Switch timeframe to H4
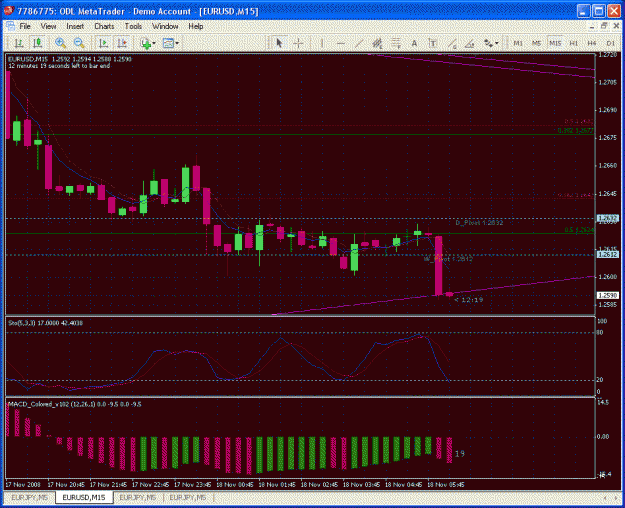 [x=592, y=43]
